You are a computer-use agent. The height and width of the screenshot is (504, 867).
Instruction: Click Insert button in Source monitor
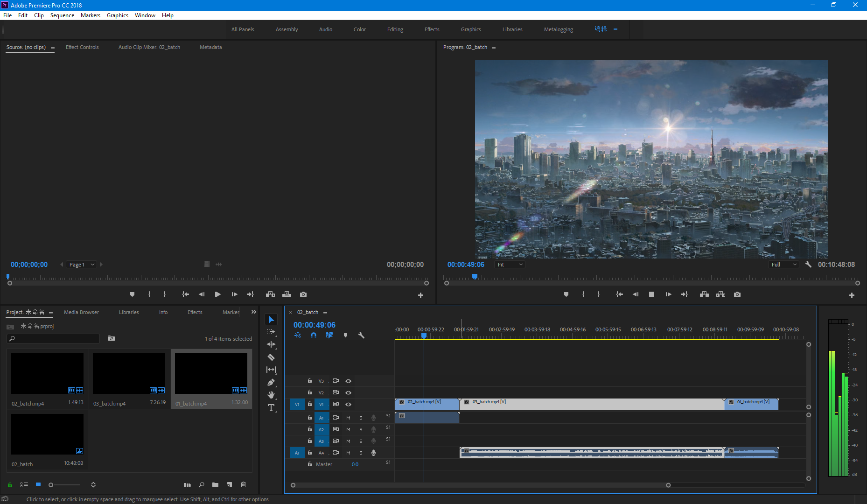[x=270, y=294]
